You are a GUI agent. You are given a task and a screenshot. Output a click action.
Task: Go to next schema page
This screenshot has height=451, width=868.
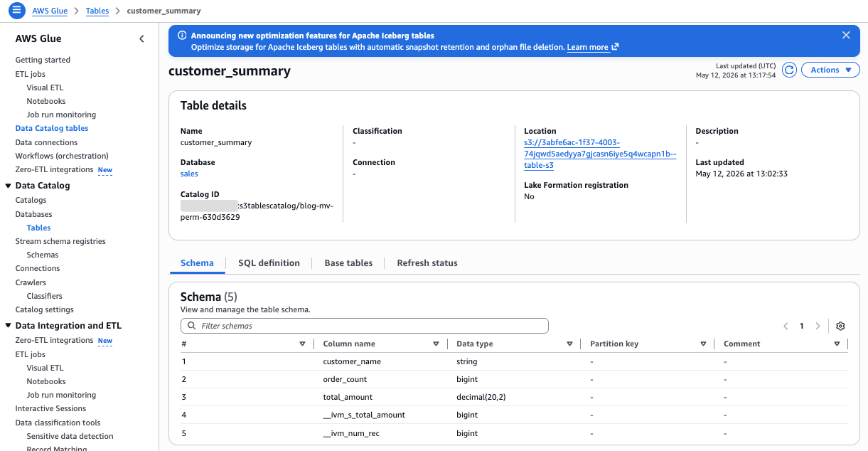click(x=818, y=326)
